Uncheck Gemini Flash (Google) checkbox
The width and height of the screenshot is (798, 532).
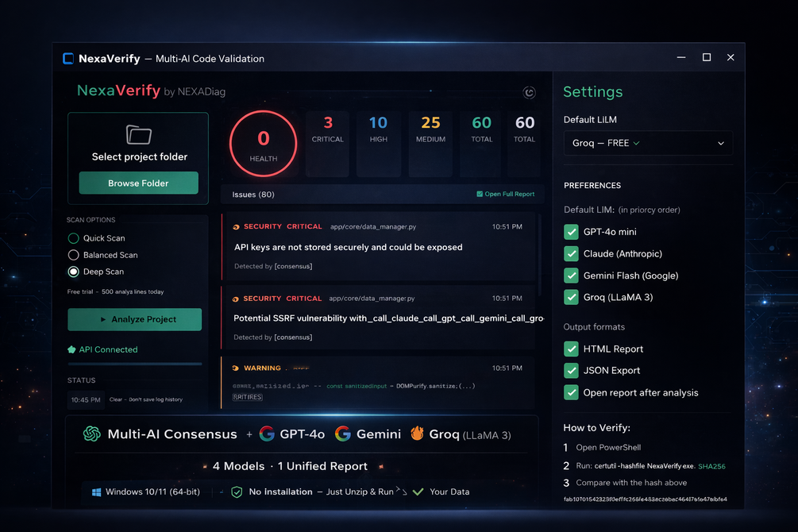(x=571, y=276)
